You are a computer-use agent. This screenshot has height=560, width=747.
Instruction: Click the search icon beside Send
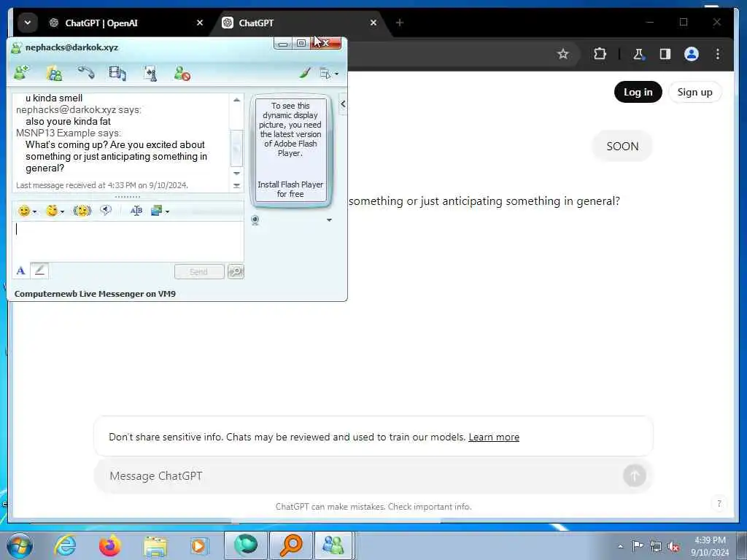[x=236, y=271]
